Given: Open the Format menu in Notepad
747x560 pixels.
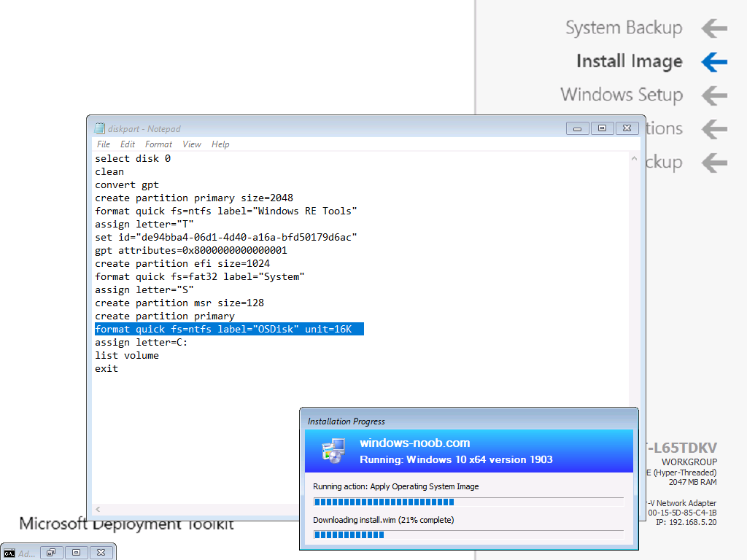Looking at the screenshot, I should coord(158,144).
